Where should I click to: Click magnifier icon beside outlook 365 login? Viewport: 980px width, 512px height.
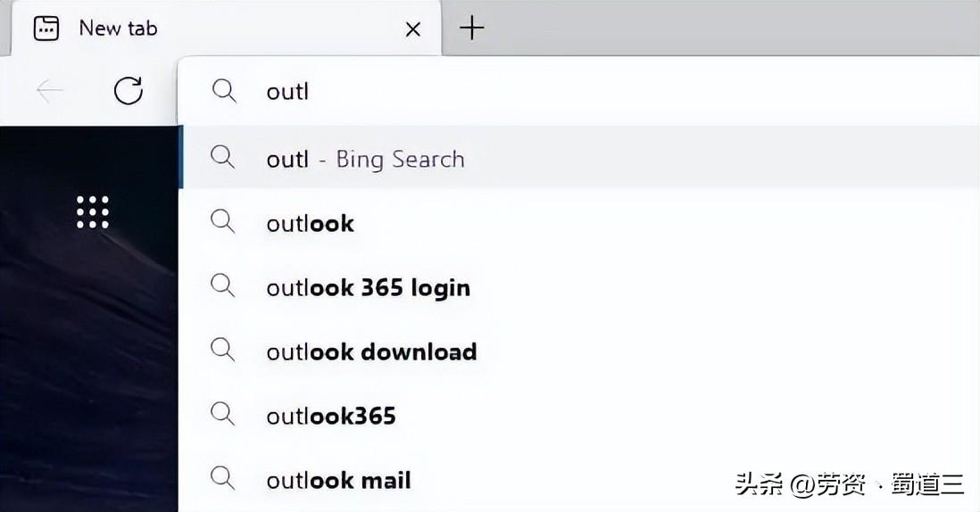pyautogui.click(x=222, y=285)
